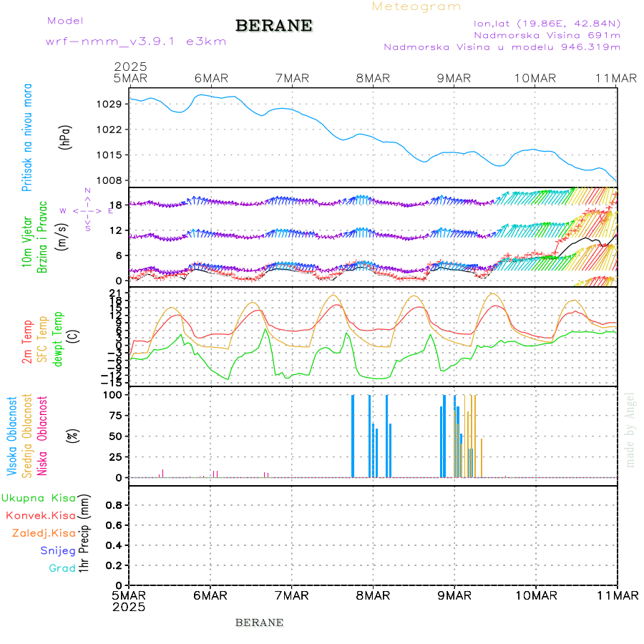The image size is (644, 644).
Task: Click the bold BERANE chart title
Action: [274, 26]
